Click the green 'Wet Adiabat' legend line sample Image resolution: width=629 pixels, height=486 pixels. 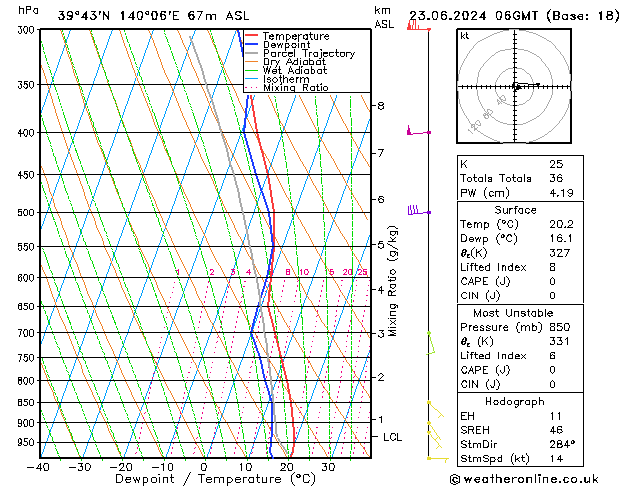coord(251,71)
